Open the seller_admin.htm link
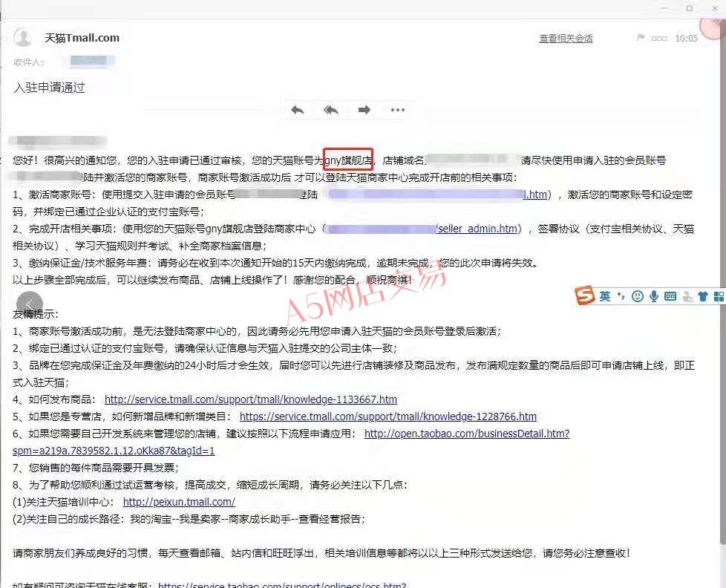Viewport: 726px width, 588px height. pos(477,229)
